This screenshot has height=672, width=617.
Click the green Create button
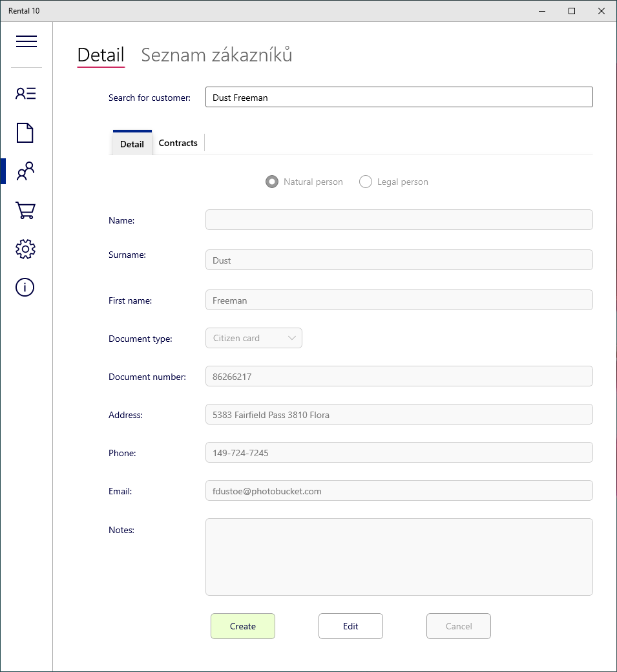click(x=243, y=626)
